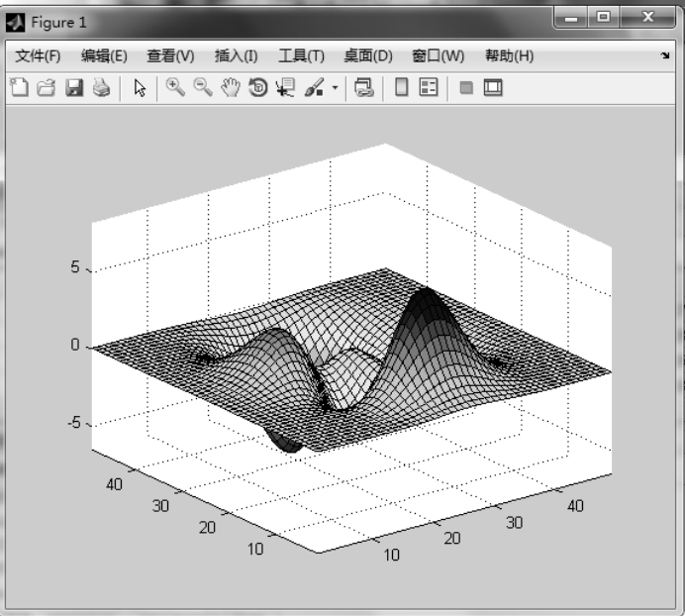This screenshot has width=685, height=616.
Task: Toggle the Edit Plot arrow tool
Action: pyautogui.click(x=140, y=88)
